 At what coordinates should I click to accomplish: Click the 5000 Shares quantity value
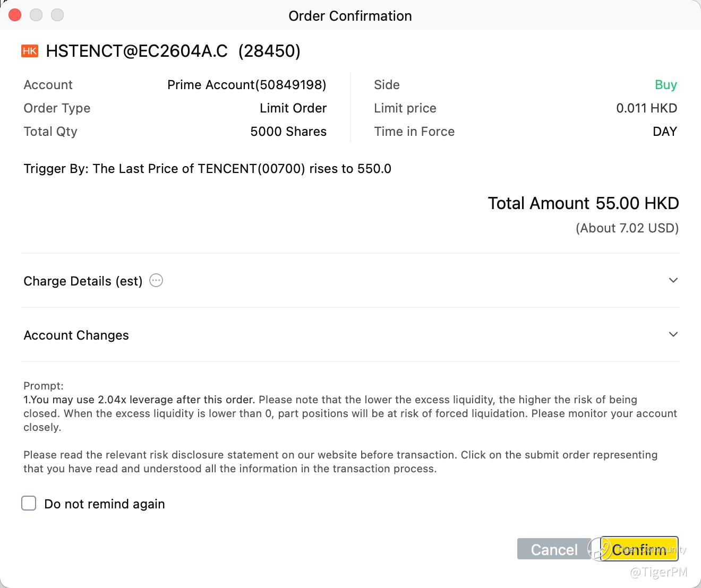[x=288, y=132]
